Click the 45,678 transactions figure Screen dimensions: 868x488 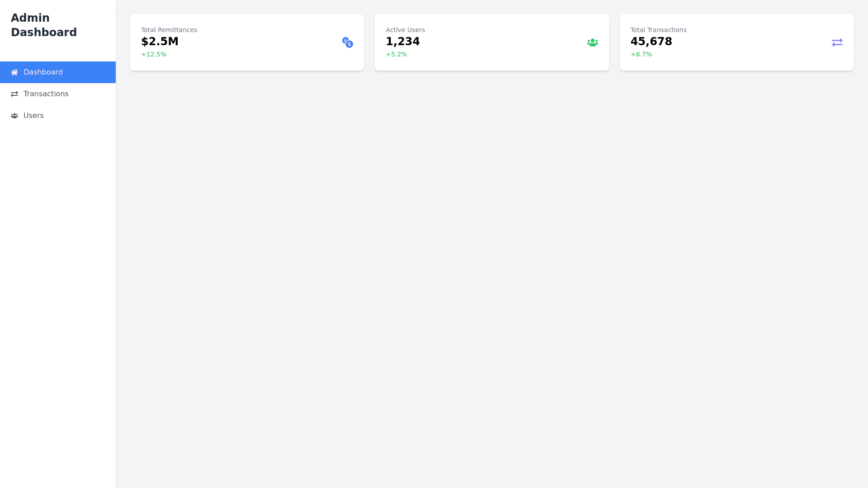click(x=651, y=42)
